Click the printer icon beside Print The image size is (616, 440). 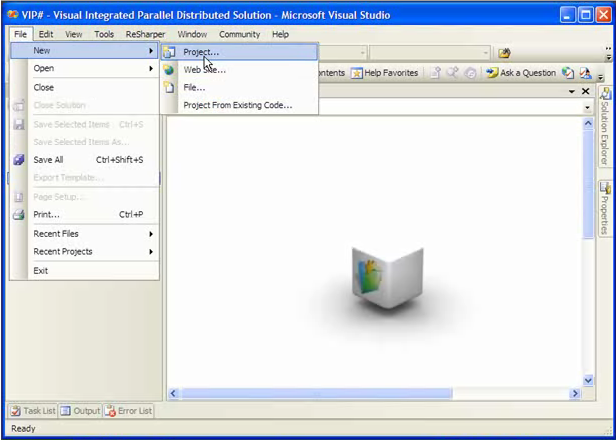click(18, 214)
